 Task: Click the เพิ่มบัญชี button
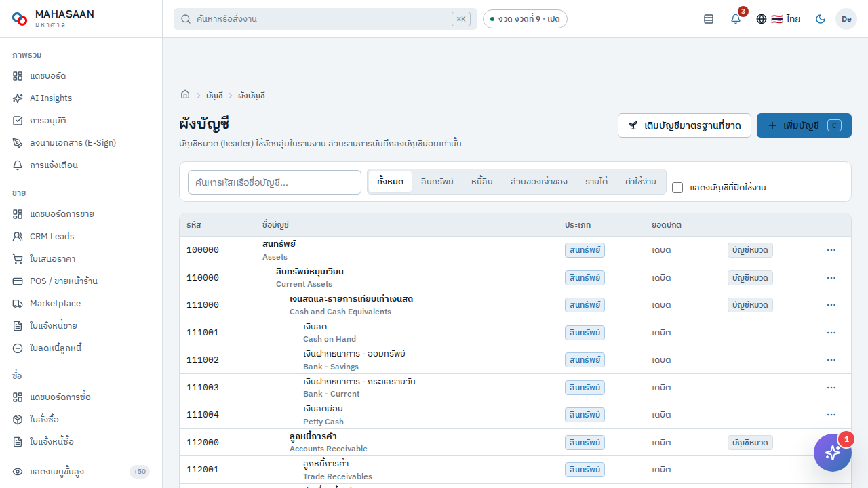(x=804, y=125)
